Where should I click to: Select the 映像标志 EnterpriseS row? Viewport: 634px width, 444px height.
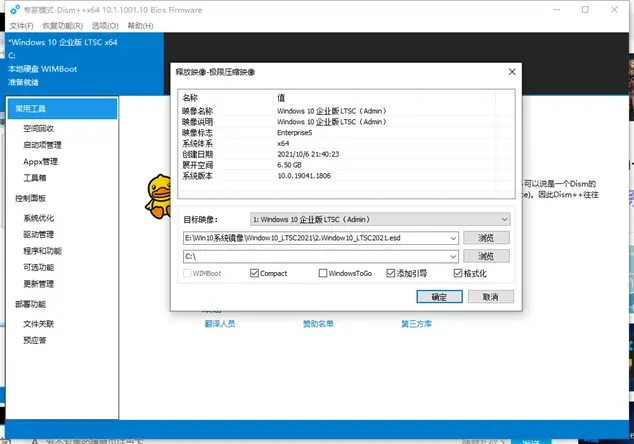click(346, 133)
